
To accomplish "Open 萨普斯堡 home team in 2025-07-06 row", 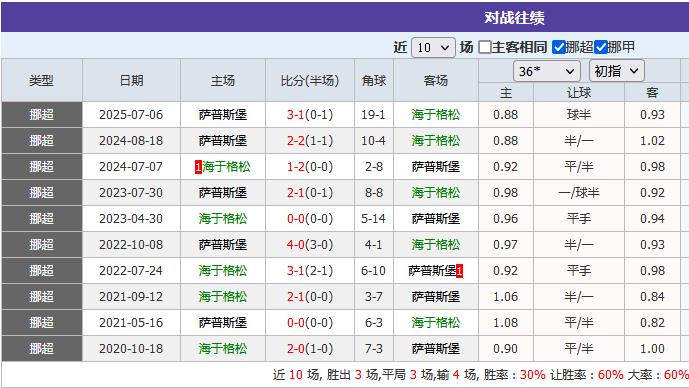I will [222, 115].
